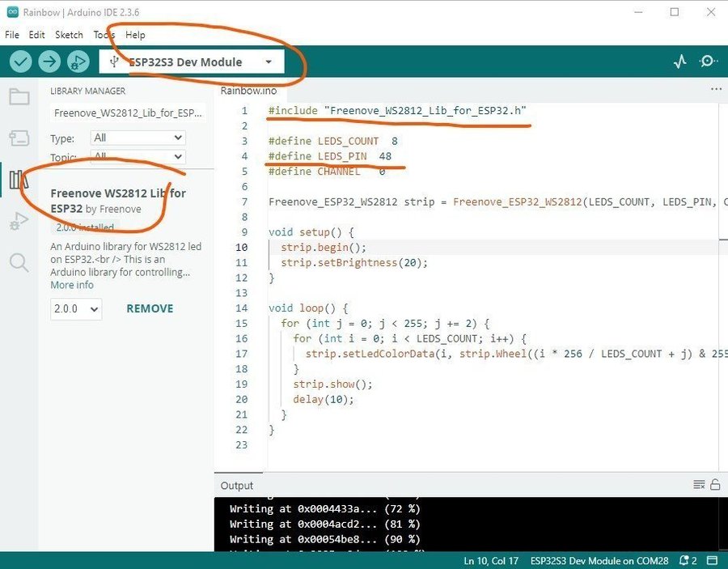The height and width of the screenshot is (569, 728).
Task: Toggle bottom panel icon in status bar
Action: pos(712,561)
